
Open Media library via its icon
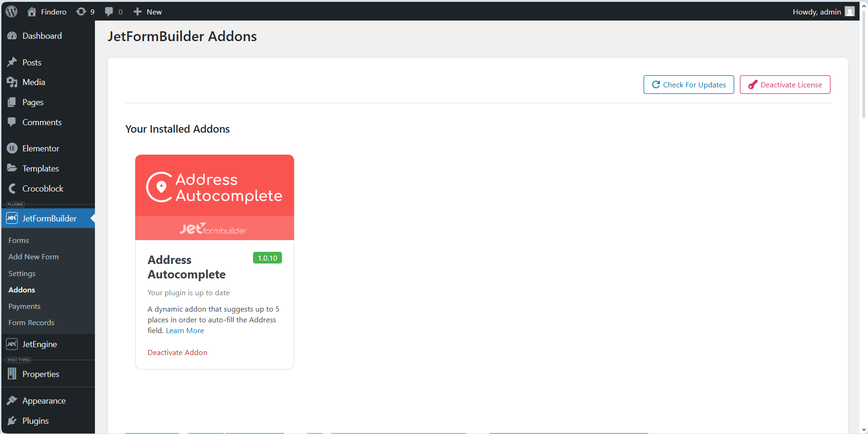[12, 82]
